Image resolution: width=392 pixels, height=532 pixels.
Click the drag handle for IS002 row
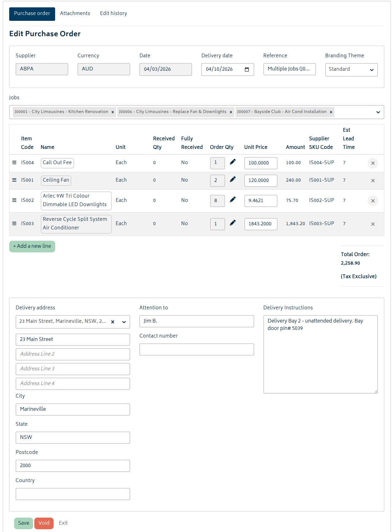click(14, 200)
